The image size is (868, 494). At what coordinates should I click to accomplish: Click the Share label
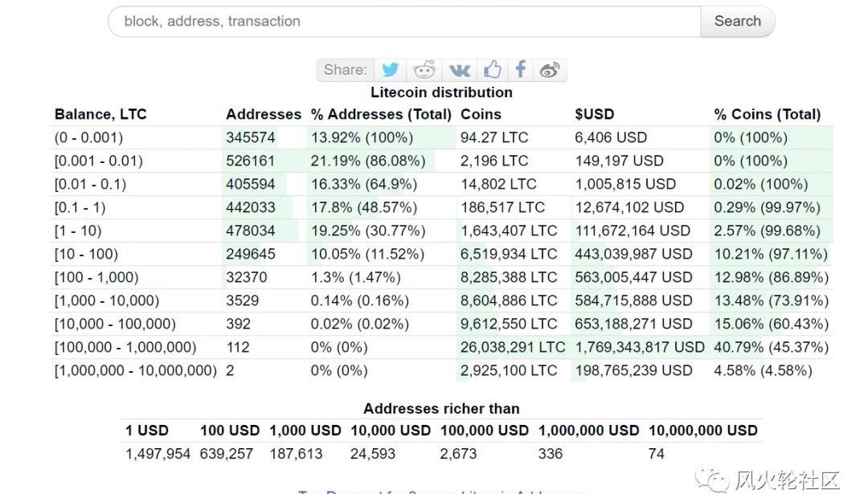pos(345,70)
